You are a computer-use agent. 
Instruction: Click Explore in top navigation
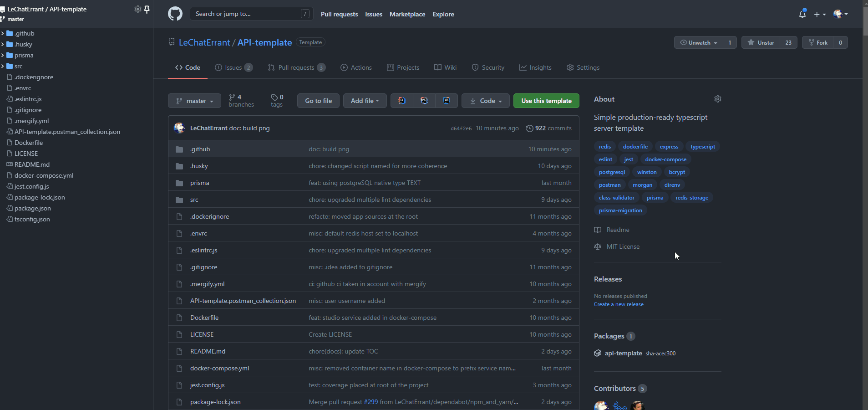tap(443, 14)
